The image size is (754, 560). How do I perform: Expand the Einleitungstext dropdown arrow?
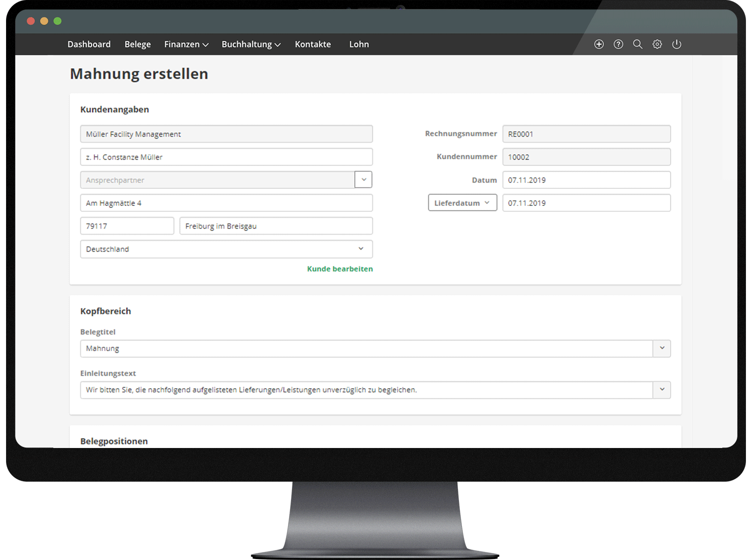pos(662,390)
